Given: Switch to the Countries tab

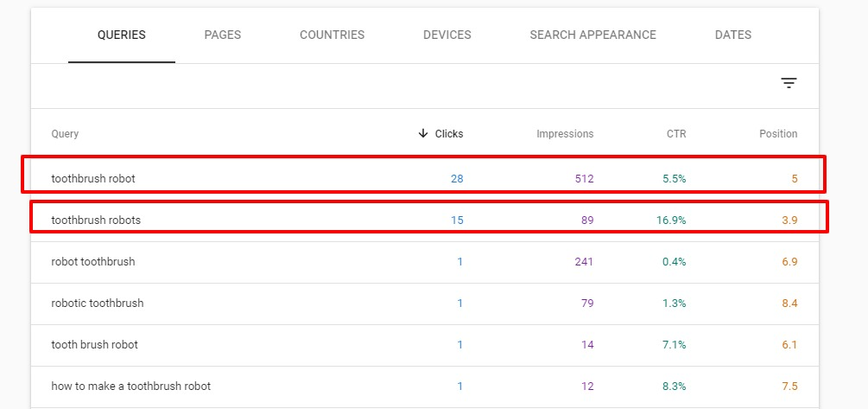Looking at the screenshot, I should [332, 35].
